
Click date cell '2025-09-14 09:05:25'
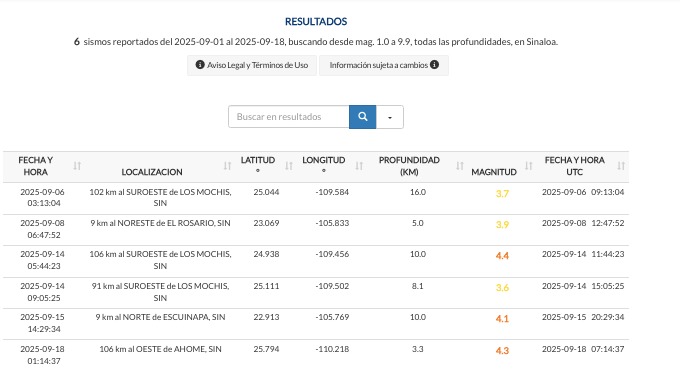click(42, 292)
